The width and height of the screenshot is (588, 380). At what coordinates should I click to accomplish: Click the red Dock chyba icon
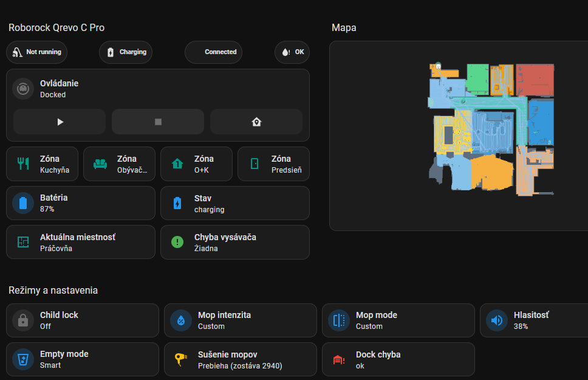pyautogui.click(x=339, y=359)
